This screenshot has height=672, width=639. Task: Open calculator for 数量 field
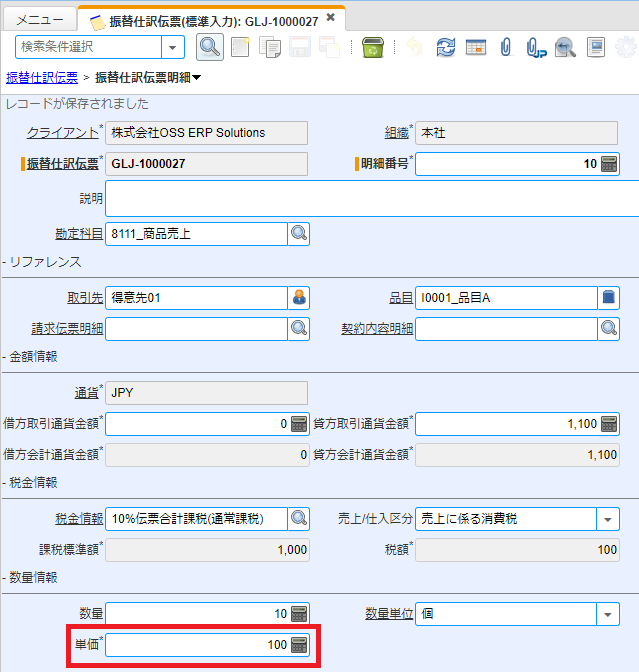coord(299,614)
